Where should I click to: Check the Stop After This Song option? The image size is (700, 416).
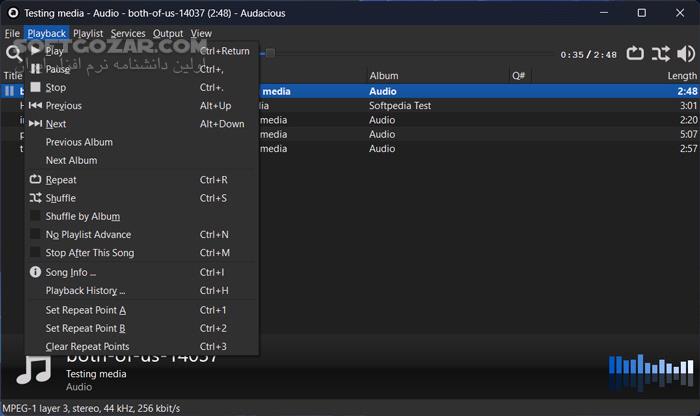point(36,253)
